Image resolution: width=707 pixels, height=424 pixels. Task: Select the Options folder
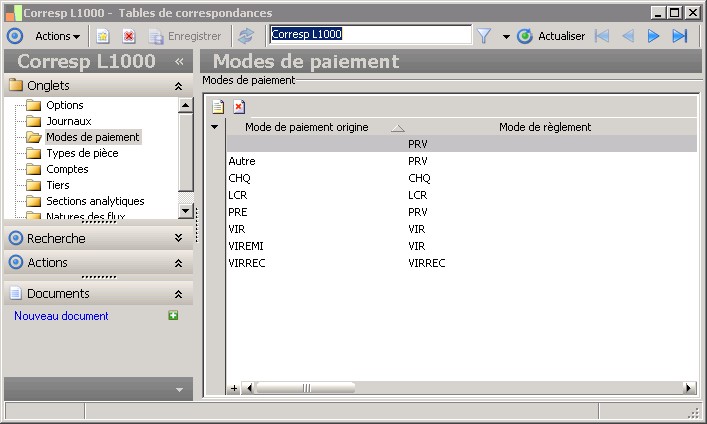[x=64, y=105]
